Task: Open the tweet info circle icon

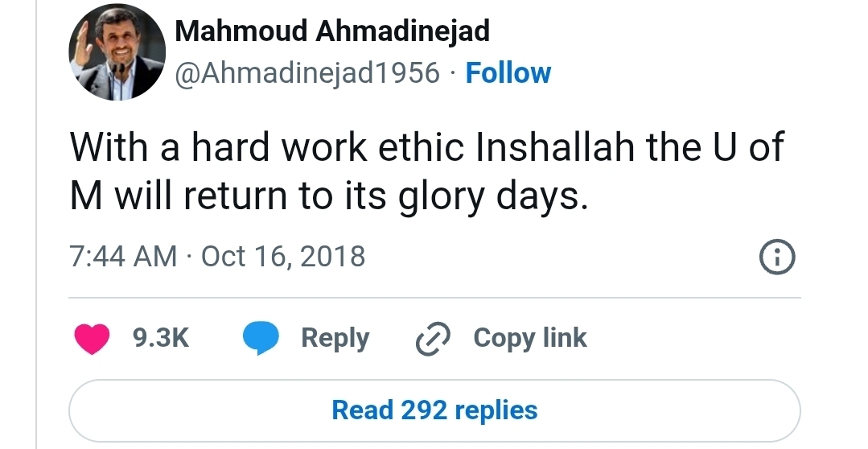Action: tap(777, 257)
